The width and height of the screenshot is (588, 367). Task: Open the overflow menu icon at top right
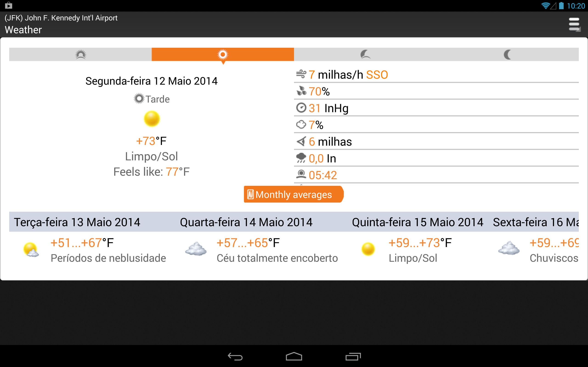[x=574, y=25]
